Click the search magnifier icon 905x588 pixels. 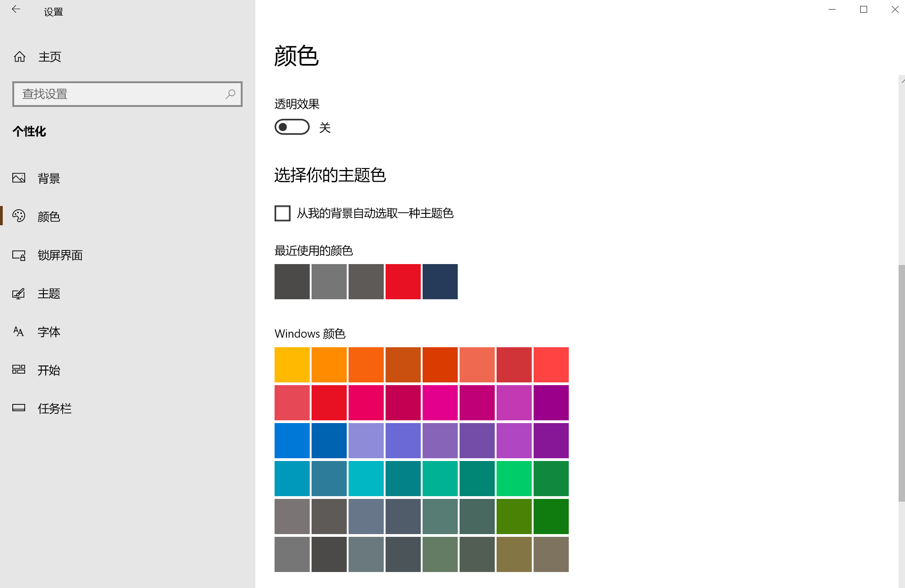(230, 94)
